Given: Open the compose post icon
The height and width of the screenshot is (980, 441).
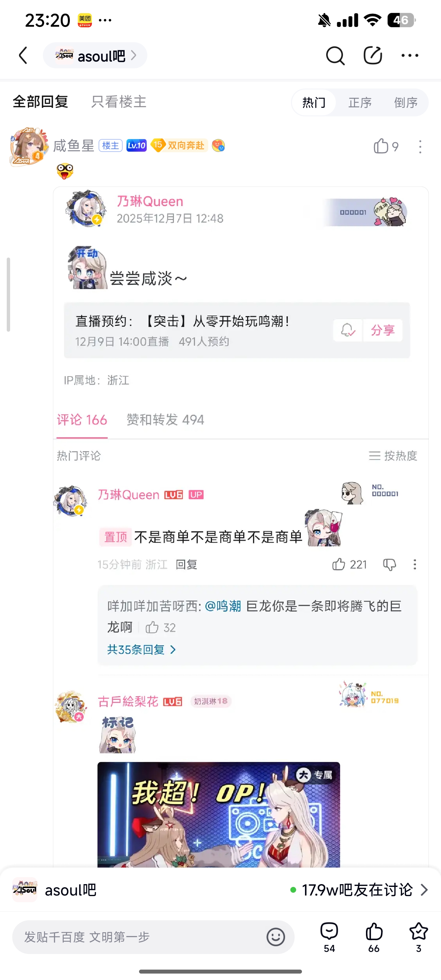Looking at the screenshot, I should [372, 55].
